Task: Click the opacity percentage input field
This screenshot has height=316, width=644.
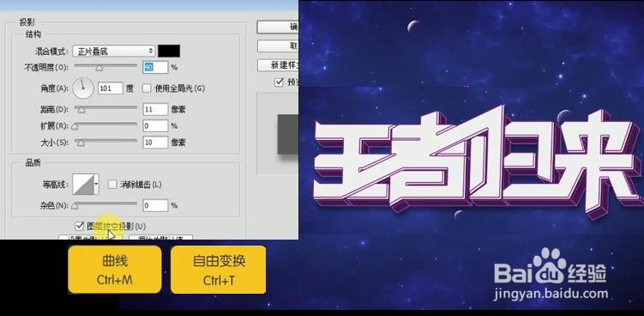Action: click(155, 67)
